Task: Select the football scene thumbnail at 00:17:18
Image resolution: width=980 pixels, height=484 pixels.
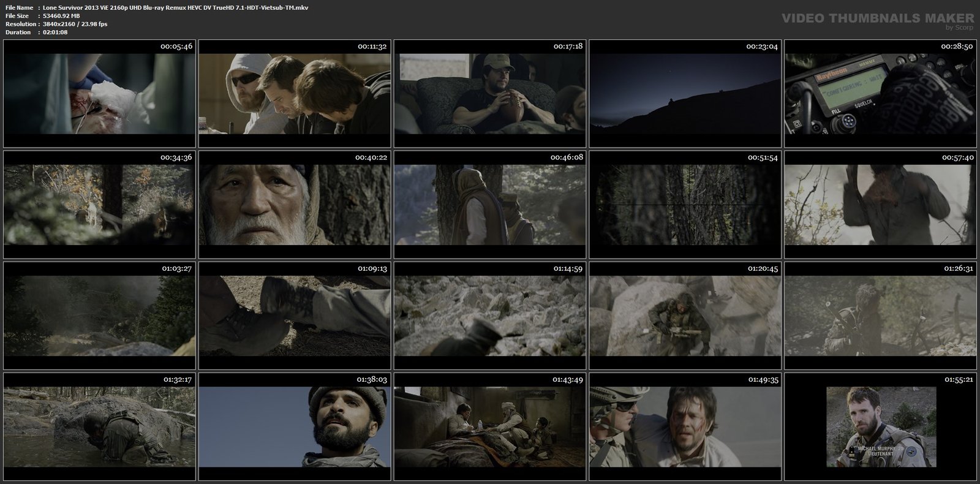Action: click(490, 94)
